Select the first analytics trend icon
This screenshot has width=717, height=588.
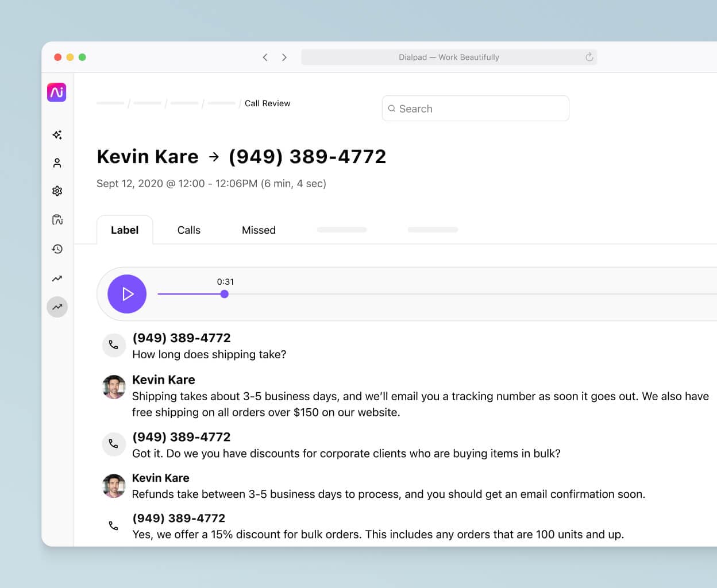pyautogui.click(x=57, y=278)
